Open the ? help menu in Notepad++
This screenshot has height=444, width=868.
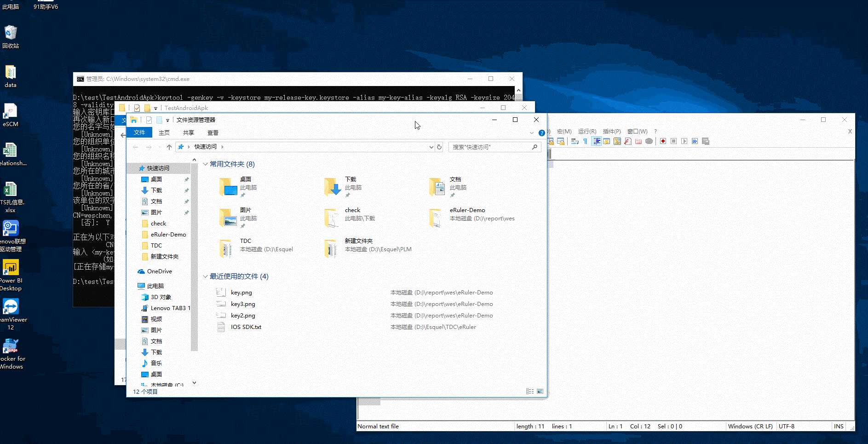click(x=655, y=131)
